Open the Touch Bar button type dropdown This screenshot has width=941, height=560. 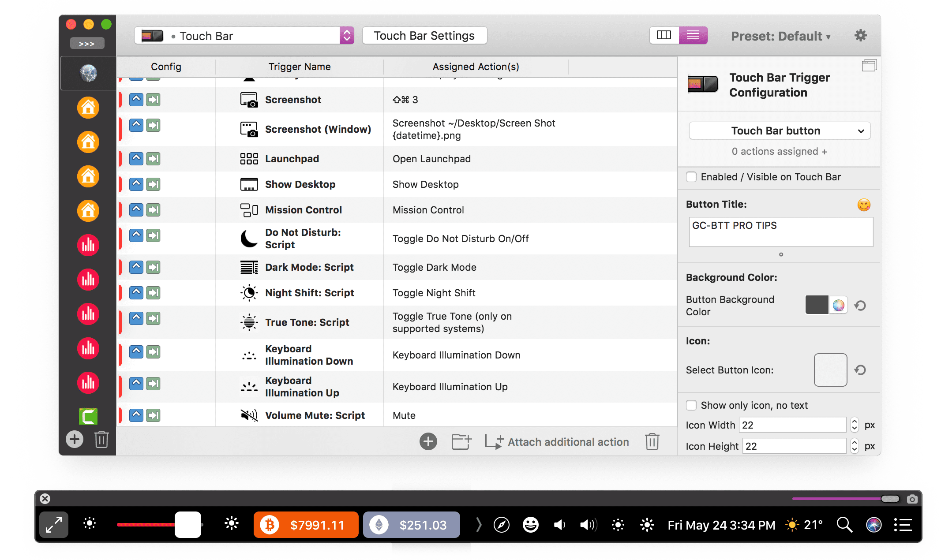[780, 131]
